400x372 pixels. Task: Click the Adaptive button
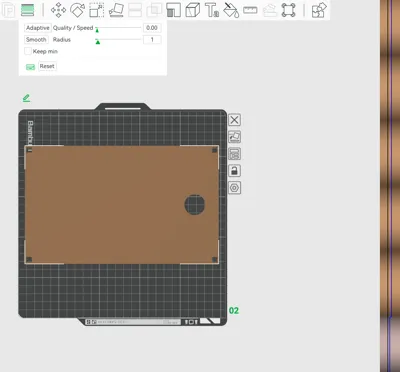(x=38, y=28)
